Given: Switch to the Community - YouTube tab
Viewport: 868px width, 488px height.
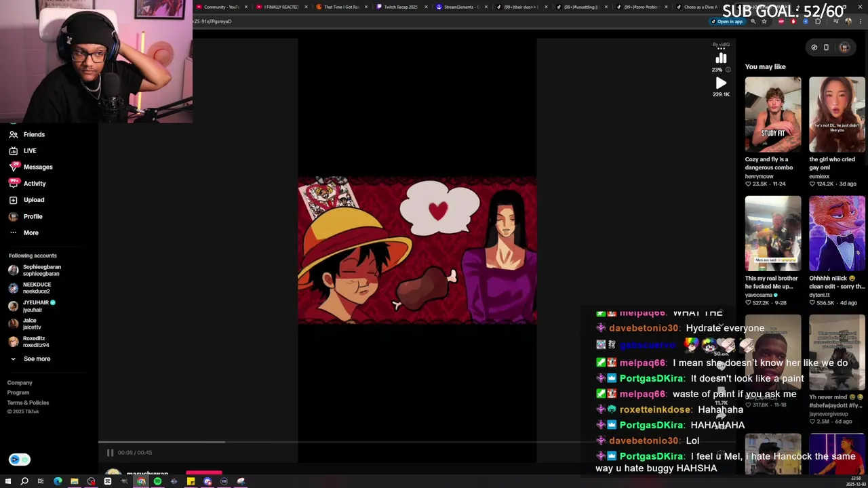Looking at the screenshot, I should [x=220, y=7].
